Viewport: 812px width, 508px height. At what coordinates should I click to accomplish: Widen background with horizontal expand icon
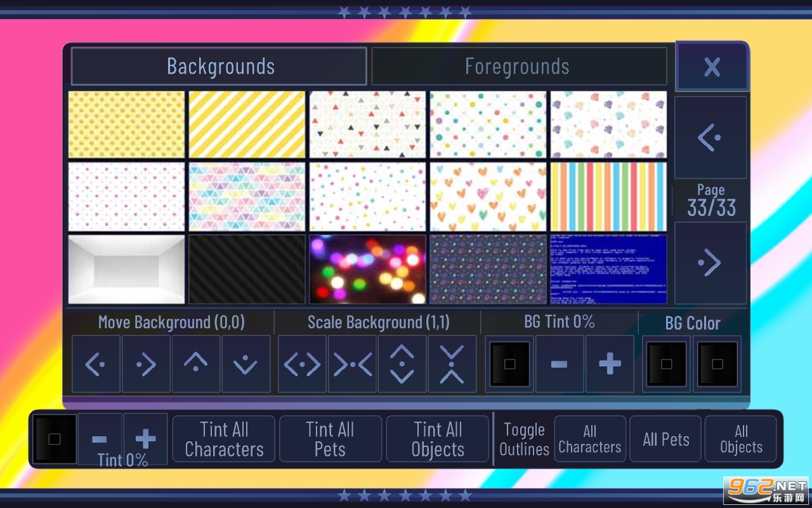pos(303,364)
